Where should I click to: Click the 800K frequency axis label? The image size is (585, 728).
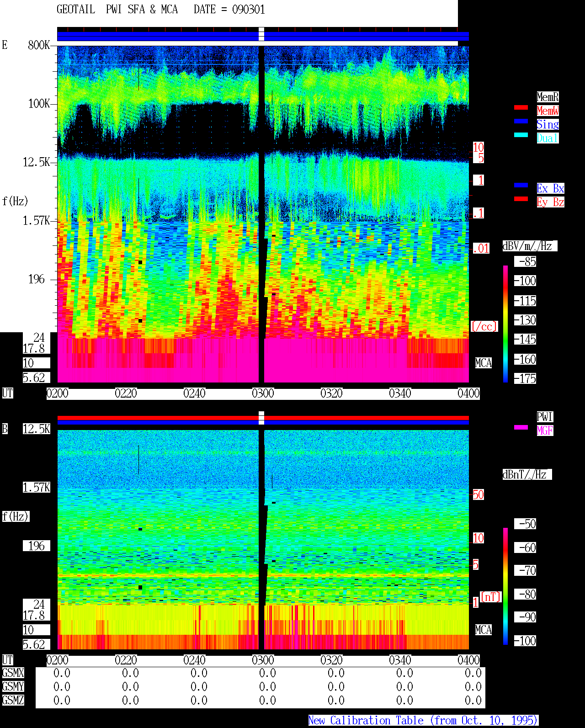click(x=39, y=45)
